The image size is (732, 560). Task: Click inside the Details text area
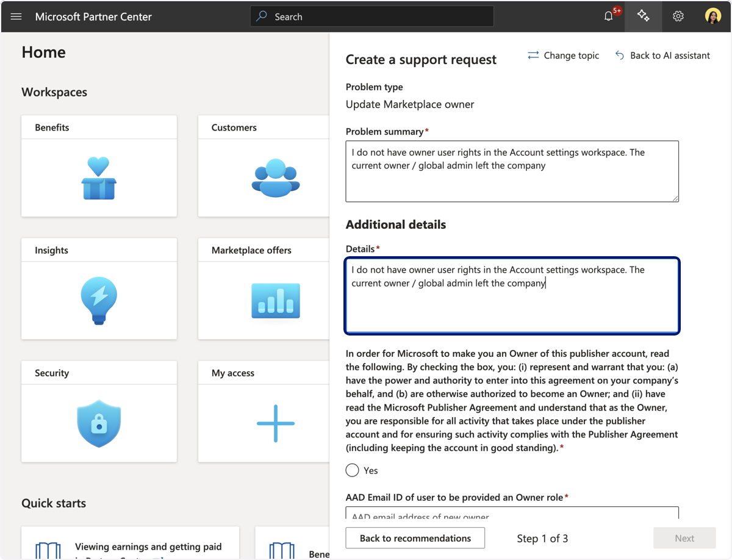tap(512, 296)
